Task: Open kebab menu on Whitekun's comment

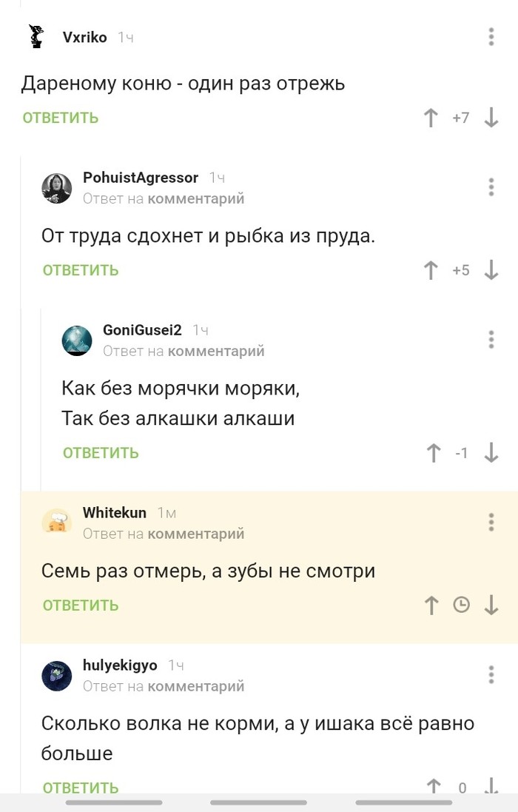Action: [491, 522]
